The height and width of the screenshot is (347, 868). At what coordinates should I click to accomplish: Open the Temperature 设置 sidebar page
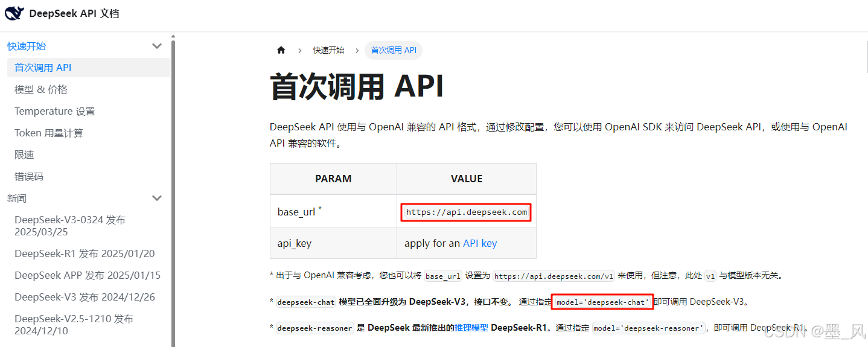(55, 111)
